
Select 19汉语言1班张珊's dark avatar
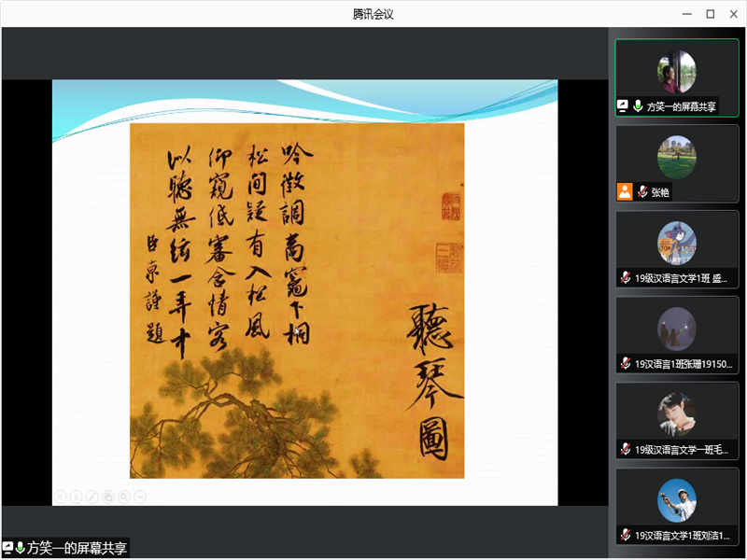pyautogui.click(x=676, y=329)
